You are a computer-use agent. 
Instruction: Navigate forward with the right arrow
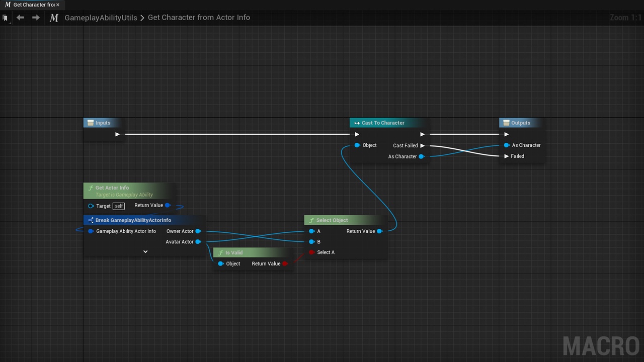(x=36, y=18)
